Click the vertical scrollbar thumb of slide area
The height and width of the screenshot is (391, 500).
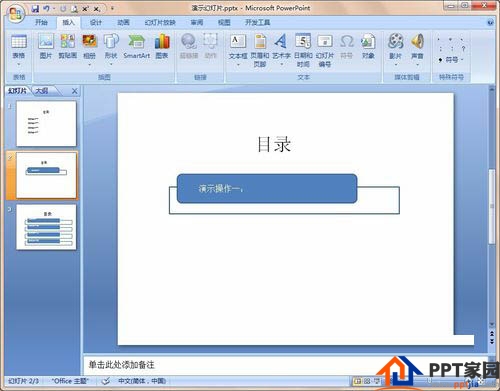[492, 207]
